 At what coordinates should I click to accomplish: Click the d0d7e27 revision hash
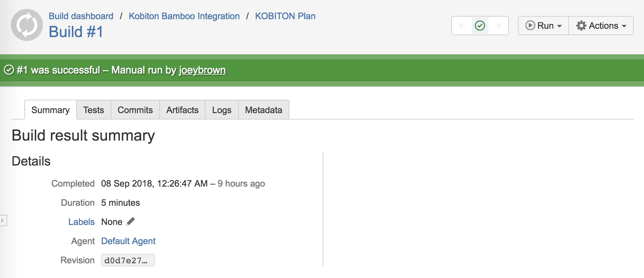point(127,260)
